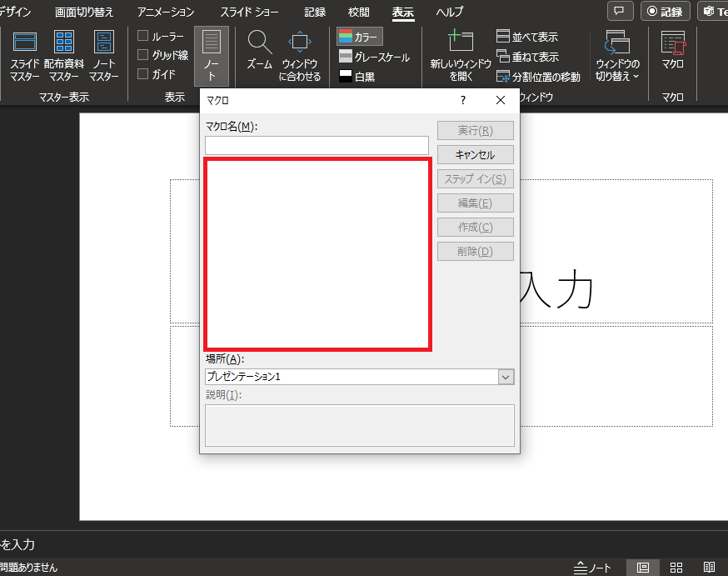Enable the ルーラー checkbox
The height and width of the screenshot is (576, 728).
(x=143, y=37)
